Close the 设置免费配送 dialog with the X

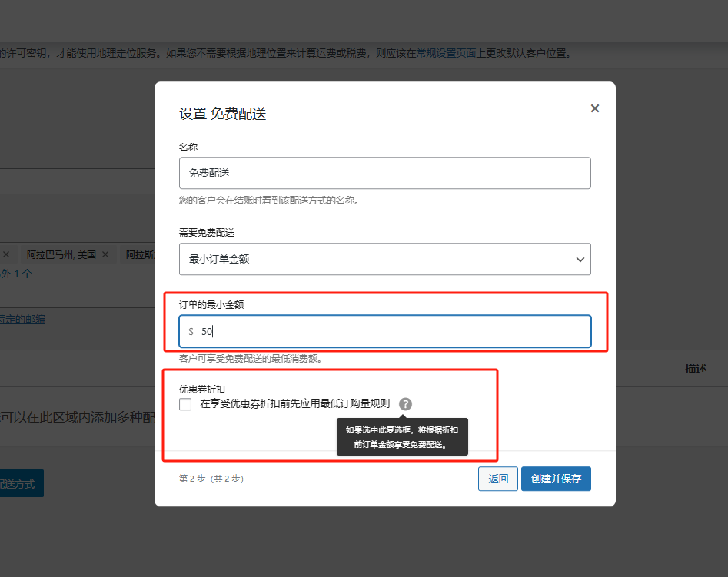click(x=594, y=108)
